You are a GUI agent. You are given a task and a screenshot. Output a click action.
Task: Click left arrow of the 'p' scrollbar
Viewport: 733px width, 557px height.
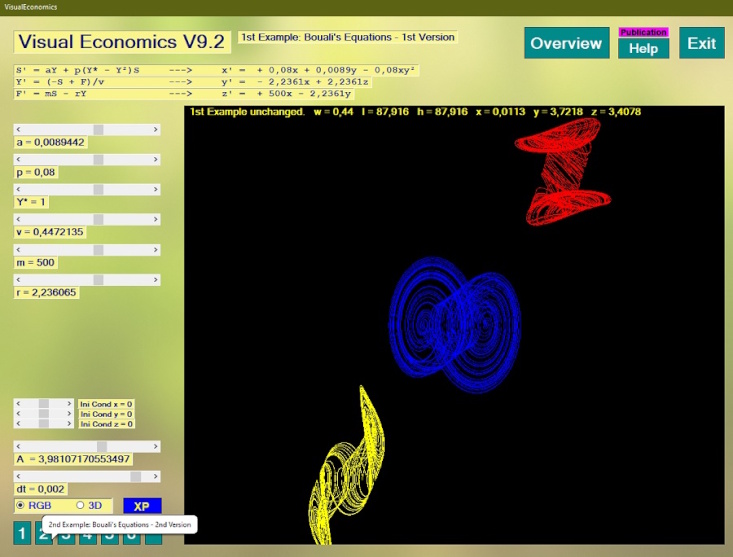pos(18,159)
